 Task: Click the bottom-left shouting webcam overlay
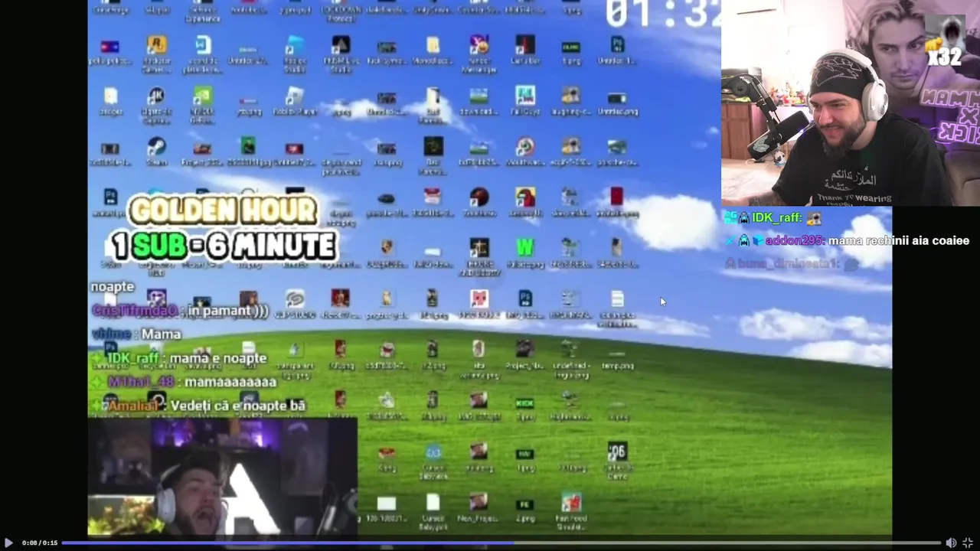222,477
